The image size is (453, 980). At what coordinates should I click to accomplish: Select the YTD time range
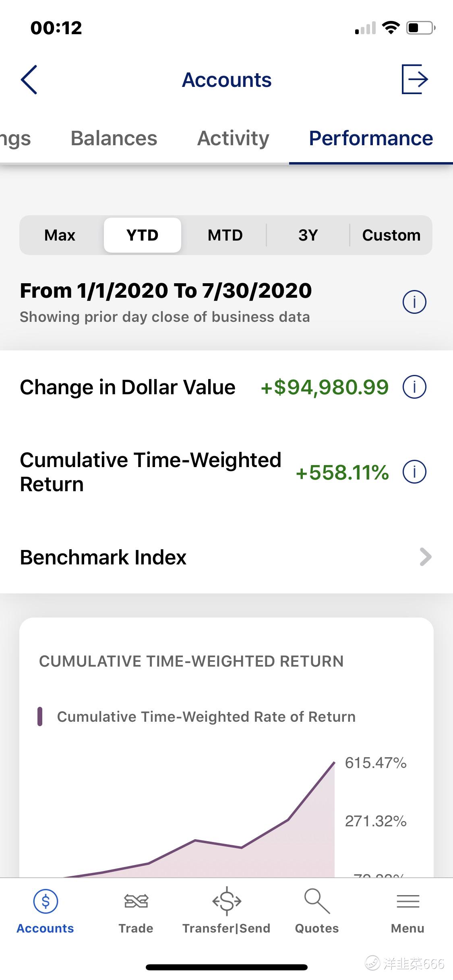tap(143, 235)
